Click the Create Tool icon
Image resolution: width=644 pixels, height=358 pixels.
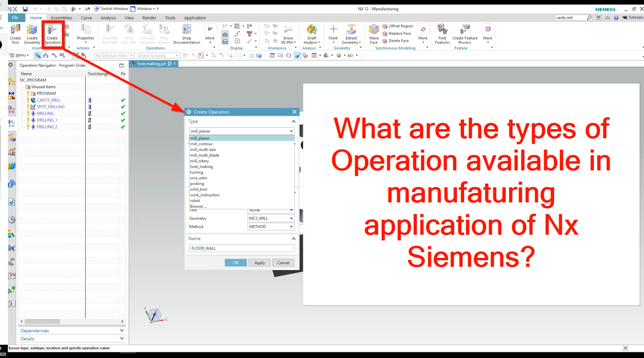(x=15, y=34)
